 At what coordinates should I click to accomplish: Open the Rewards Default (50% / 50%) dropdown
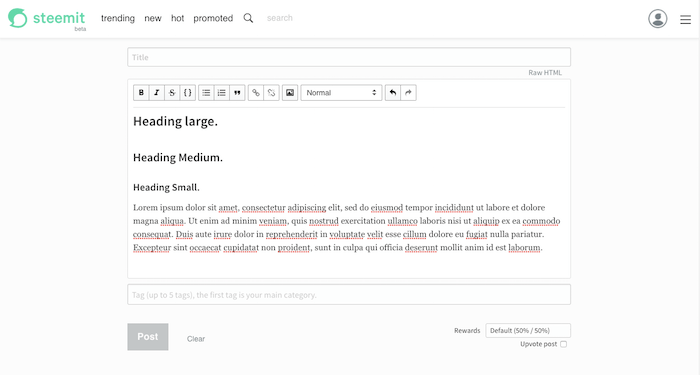tap(528, 331)
